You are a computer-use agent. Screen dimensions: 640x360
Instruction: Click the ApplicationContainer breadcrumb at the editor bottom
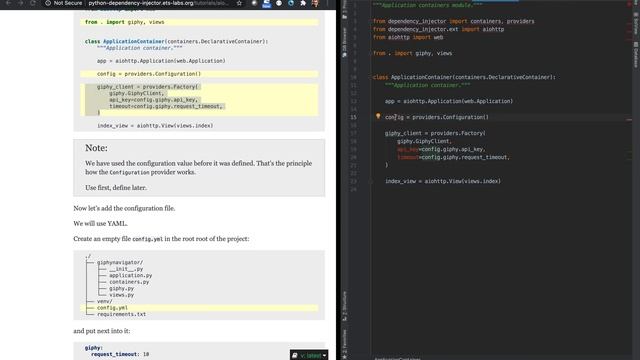coord(397,358)
